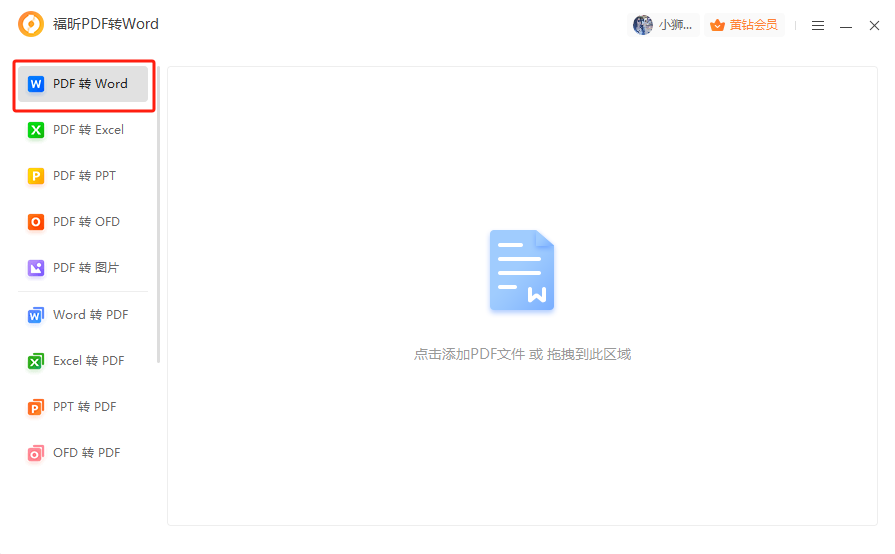Viewport: 895px width, 554px height.
Task: Click the Foxit PDF转Word app logo
Action: point(31,25)
